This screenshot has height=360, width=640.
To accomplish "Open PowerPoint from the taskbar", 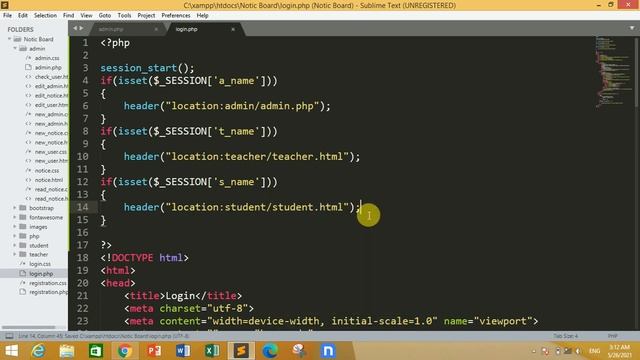I will pyautogui.click(x=154, y=351).
